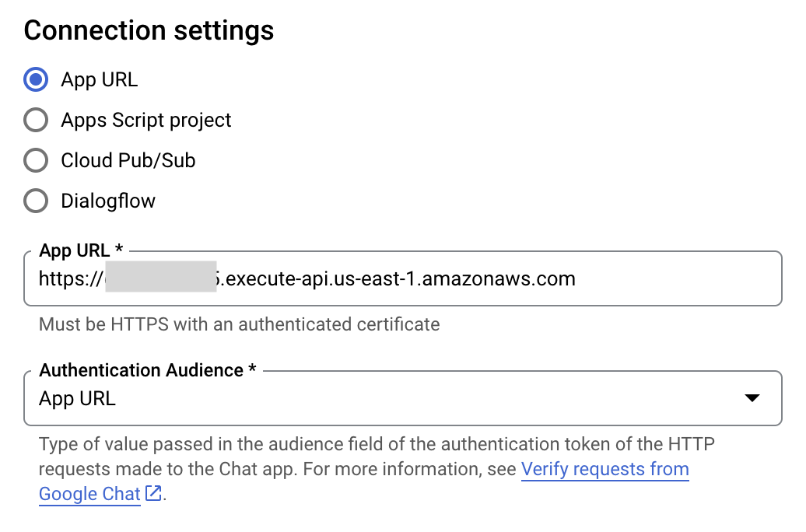Click the 'Must be HTTPS' helper text

(x=239, y=324)
